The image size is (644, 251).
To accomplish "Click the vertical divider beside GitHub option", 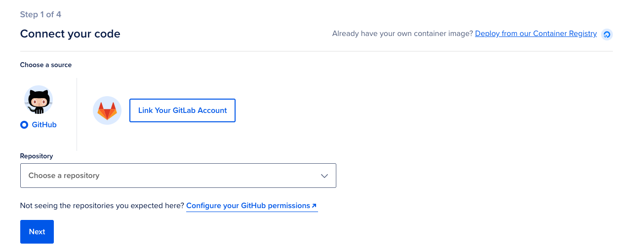I will pyautogui.click(x=77, y=114).
